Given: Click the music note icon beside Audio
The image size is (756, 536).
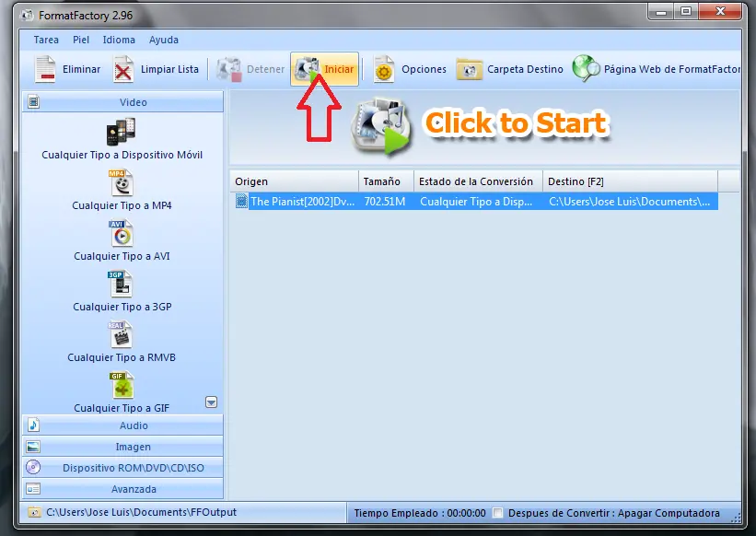Looking at the screenshot, I should pos(33,425).
